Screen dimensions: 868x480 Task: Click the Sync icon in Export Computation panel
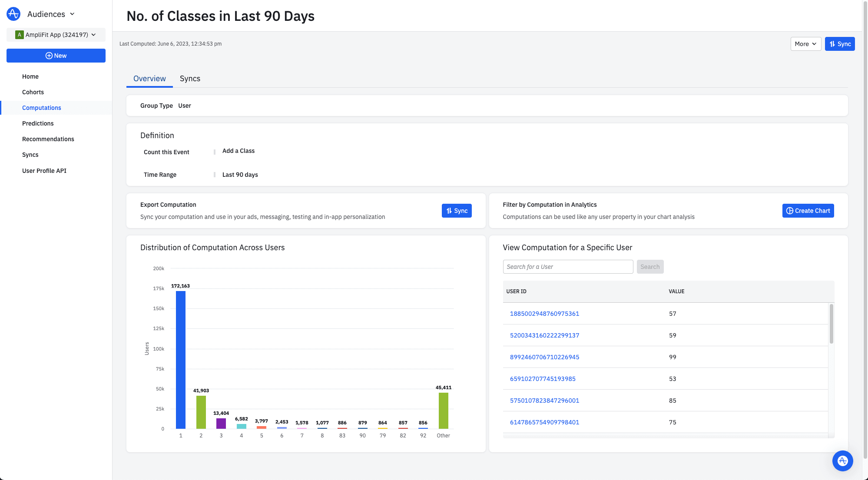click(449, 211)
